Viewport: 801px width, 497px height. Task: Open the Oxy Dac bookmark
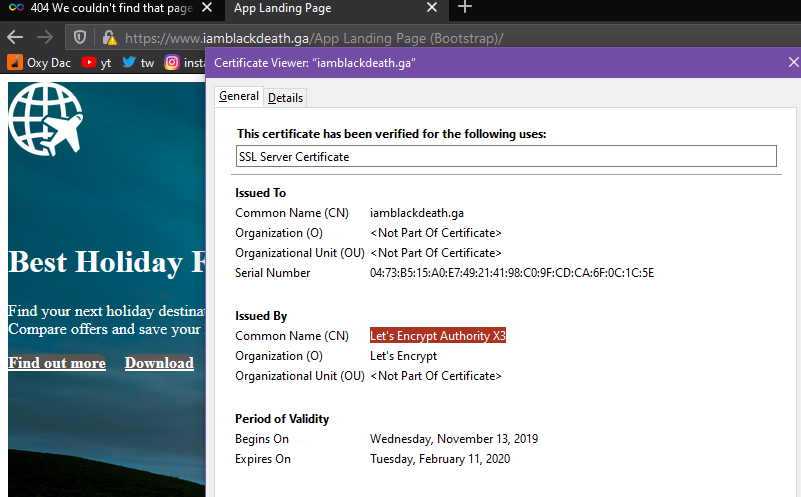[x=39, y=63]
